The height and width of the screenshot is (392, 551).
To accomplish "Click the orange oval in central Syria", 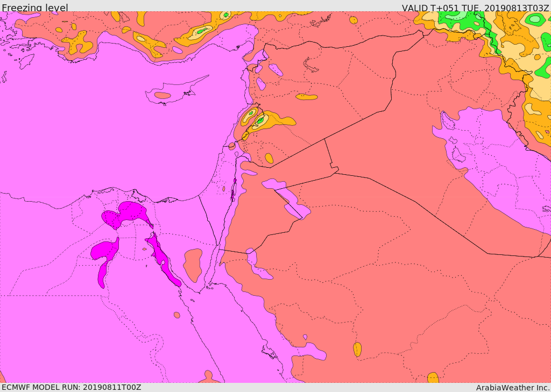I will point(307,97).
